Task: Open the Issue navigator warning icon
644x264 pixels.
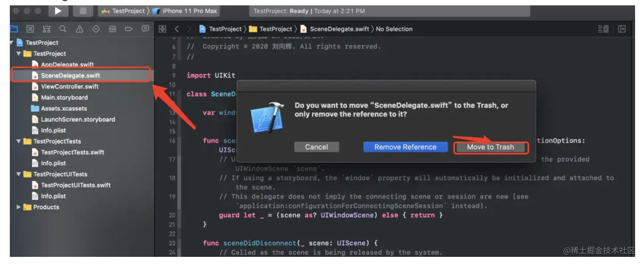Action: (x=79, y=29)
